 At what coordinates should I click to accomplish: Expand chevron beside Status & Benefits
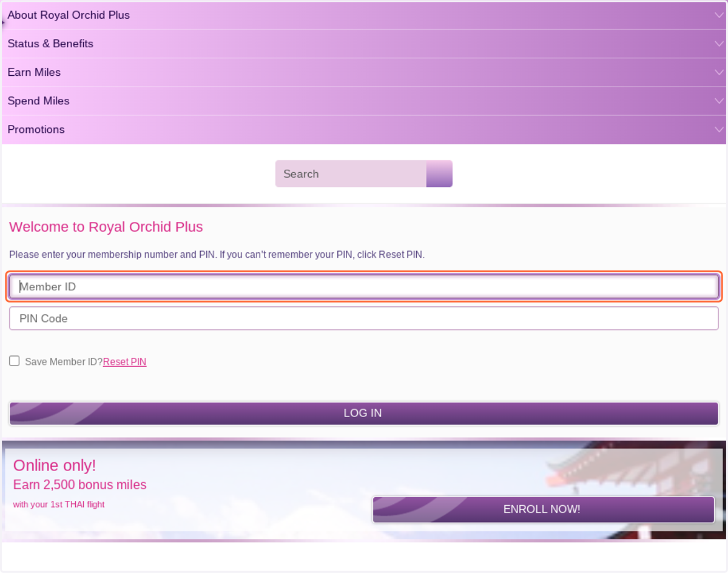tap(719, 44)
